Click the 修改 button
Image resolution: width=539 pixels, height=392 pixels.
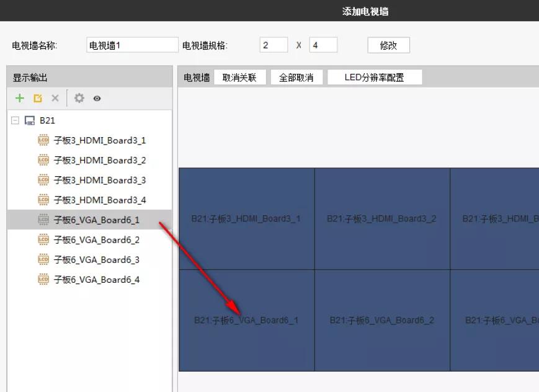point(388,45)
